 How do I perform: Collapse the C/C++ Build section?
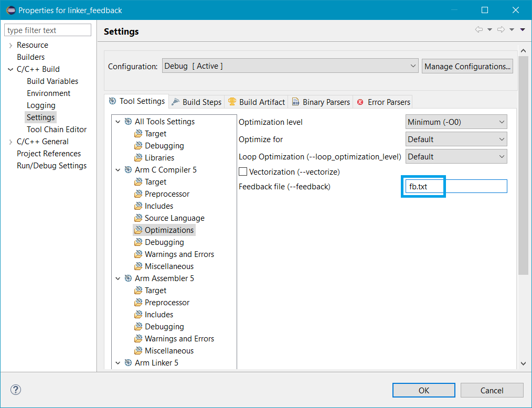point(10,69)
